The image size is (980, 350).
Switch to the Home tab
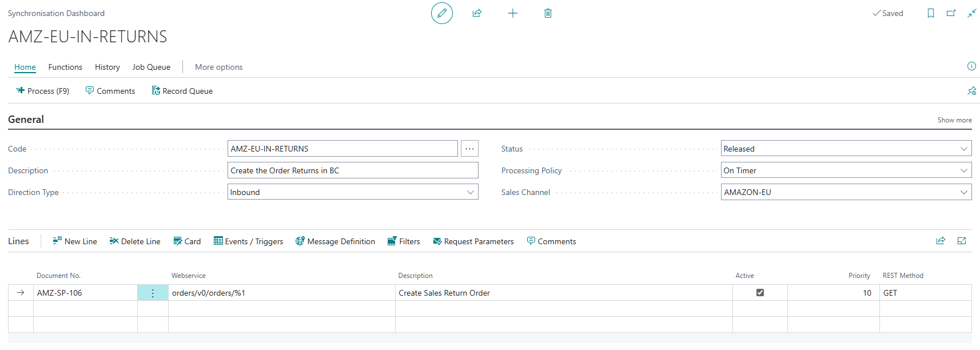[25, 67]
